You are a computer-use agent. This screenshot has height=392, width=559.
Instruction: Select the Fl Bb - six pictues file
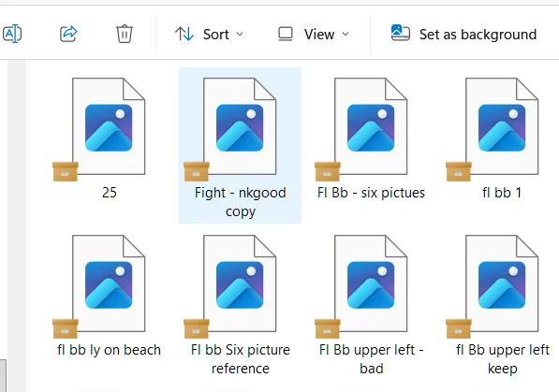click(x=371, y=139)
